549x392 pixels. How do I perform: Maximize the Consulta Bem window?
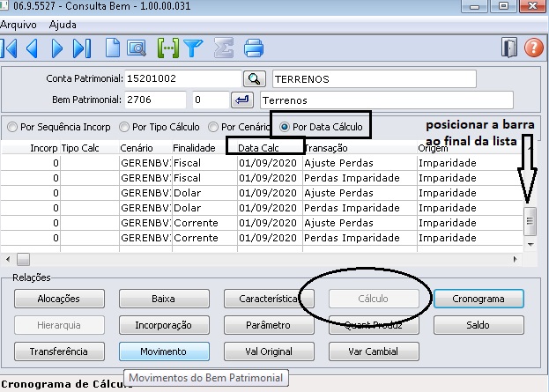pyautogui.click(x=503, y=6)
